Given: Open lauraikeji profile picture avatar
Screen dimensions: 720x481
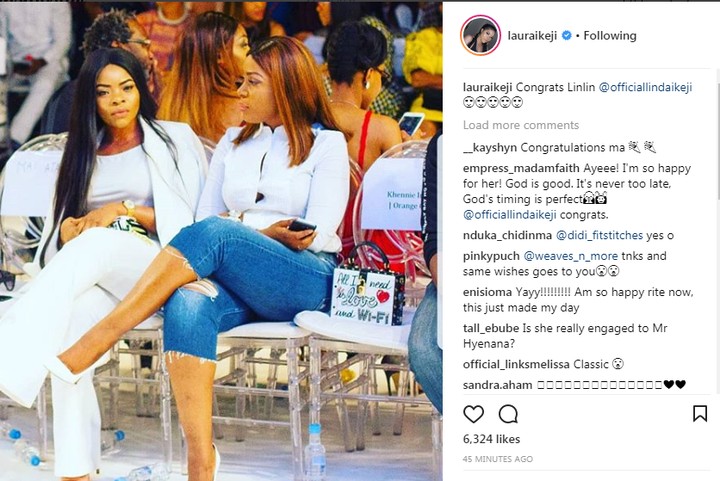Looking at the screenshot, I should pyautogui.click(x=480, y=35).
